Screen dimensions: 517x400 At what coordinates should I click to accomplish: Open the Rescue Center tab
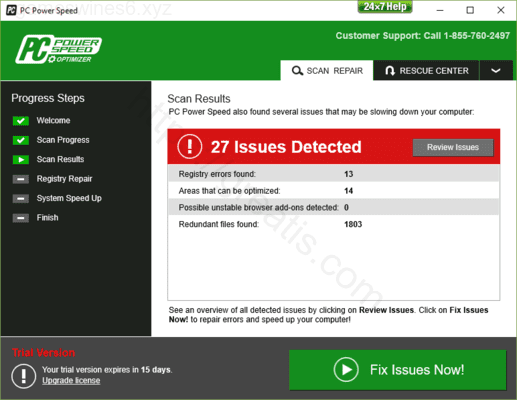coord(426,70)
